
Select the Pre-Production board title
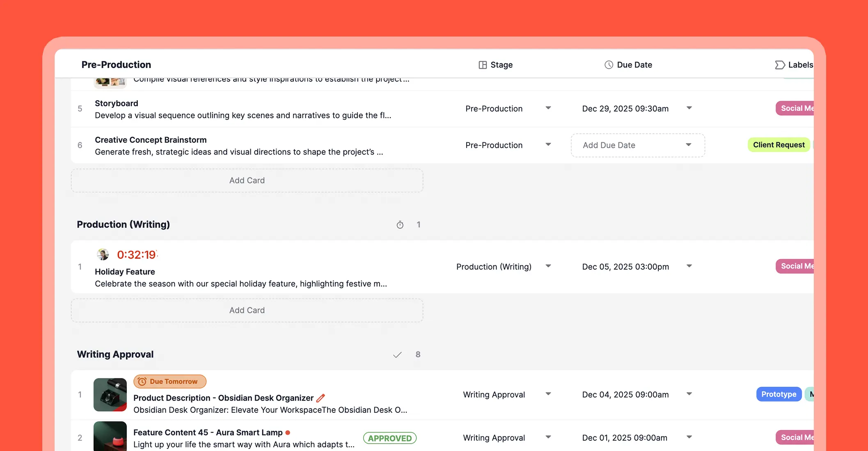coord(116,64)
